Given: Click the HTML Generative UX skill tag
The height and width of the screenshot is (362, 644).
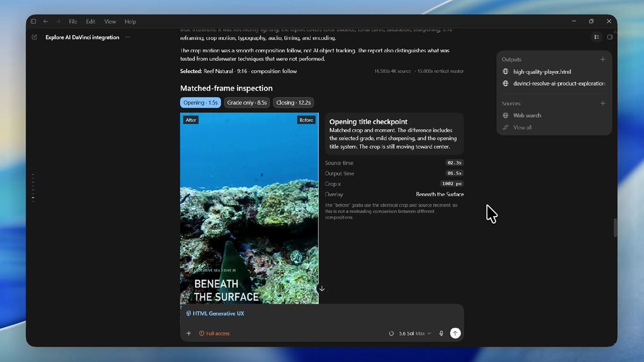Looking at the screenshot, I should click(x=215, y=313).
